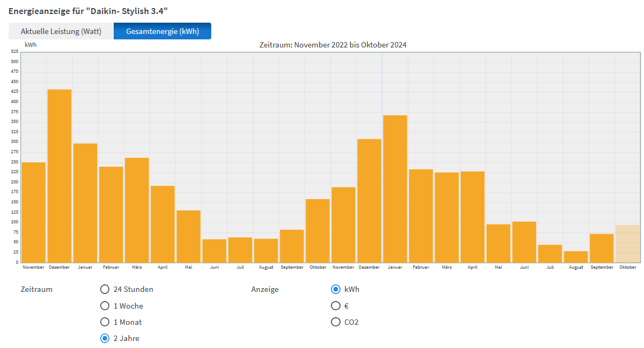The image size is (644, 348).
Task: Click the first November bar in chart
Action: click(x=33, y=212)
